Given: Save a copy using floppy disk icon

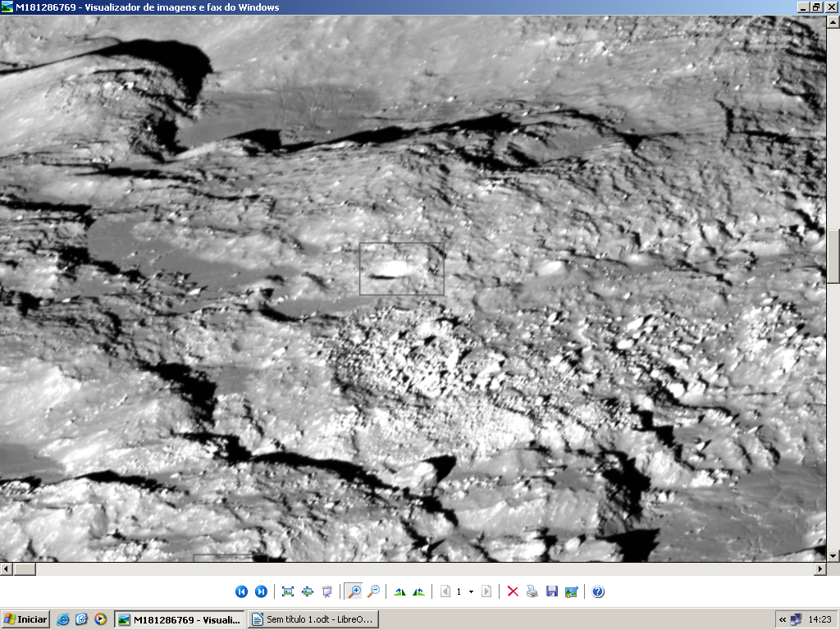Looking at the screenshot, I should pos(552,591).
